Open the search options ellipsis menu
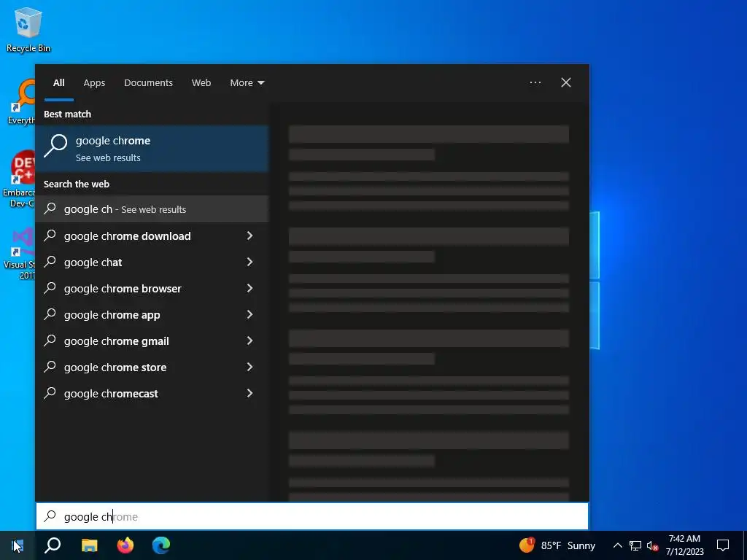 535,83
